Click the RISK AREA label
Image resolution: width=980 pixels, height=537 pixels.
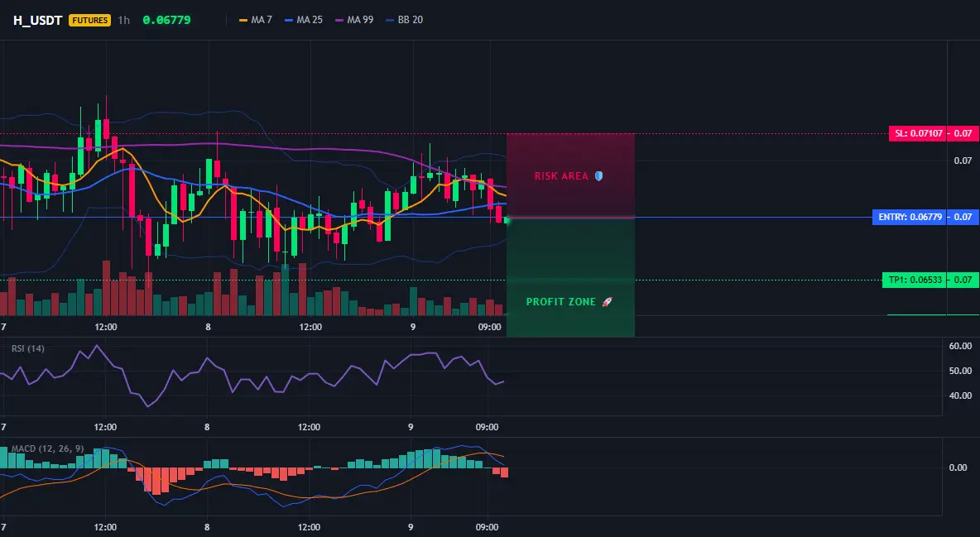pyautogui.click(x=561, y=176)
